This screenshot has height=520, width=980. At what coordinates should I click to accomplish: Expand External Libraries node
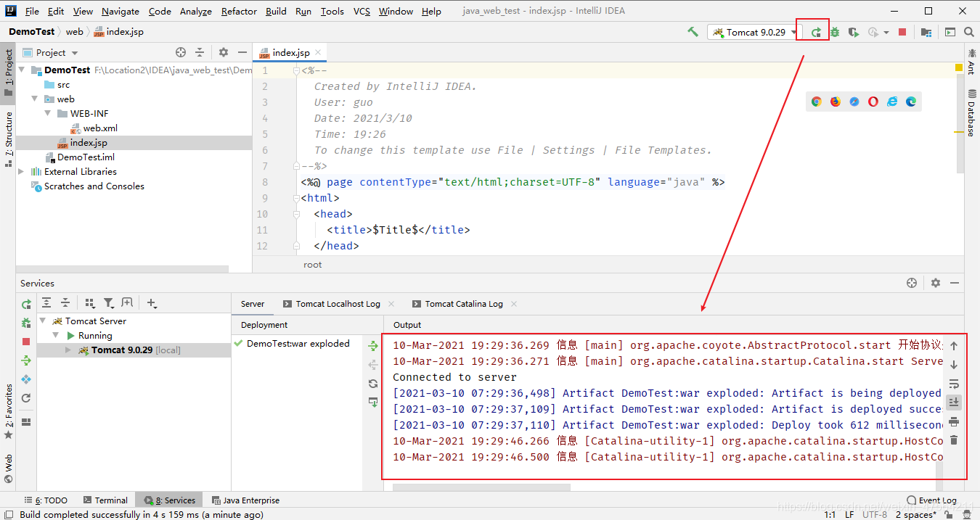22,172
